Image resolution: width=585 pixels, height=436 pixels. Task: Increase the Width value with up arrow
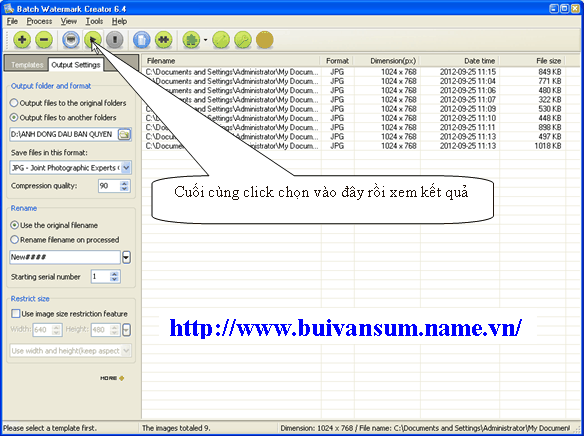[56, 327]
